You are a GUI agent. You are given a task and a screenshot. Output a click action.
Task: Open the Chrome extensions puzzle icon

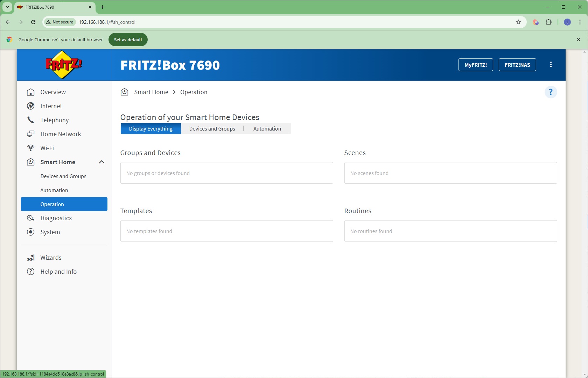pos(549,22)
